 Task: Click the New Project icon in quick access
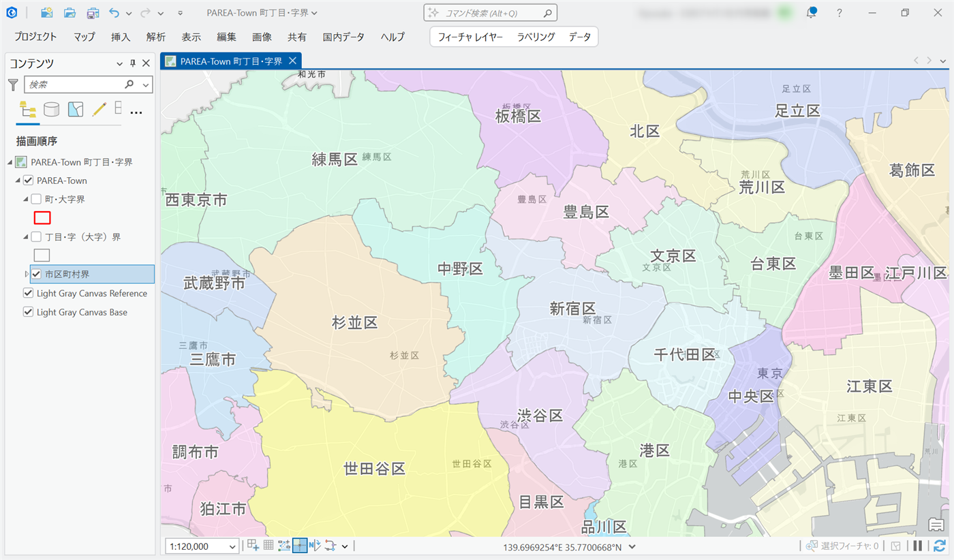pyautogui.click(x=46, y=13)
